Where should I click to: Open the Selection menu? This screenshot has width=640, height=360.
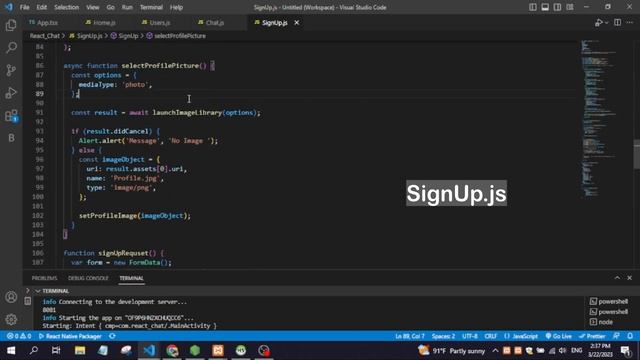[x=67, y=7]
